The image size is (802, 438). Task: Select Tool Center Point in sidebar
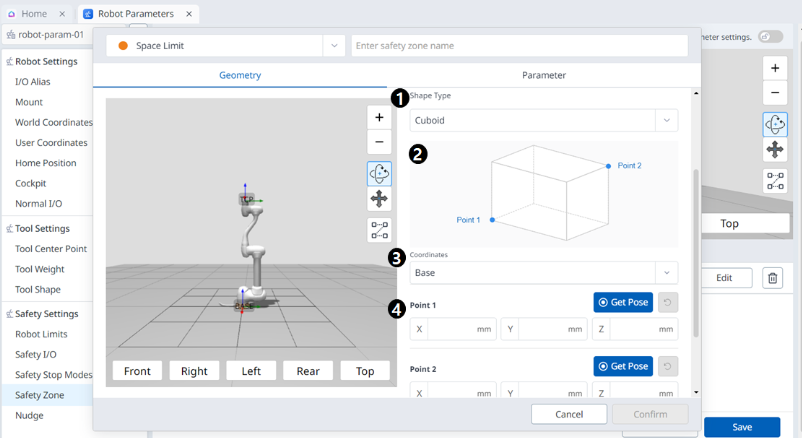click(50, 249)
